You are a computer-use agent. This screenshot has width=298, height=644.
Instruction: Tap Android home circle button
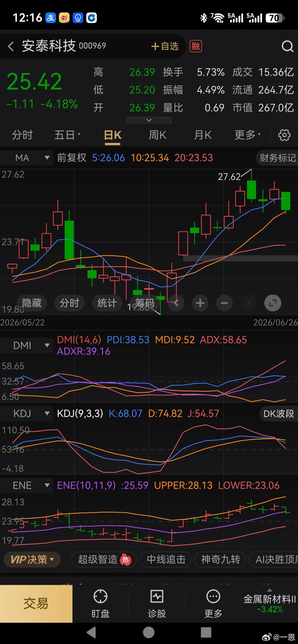click(149, 632)
